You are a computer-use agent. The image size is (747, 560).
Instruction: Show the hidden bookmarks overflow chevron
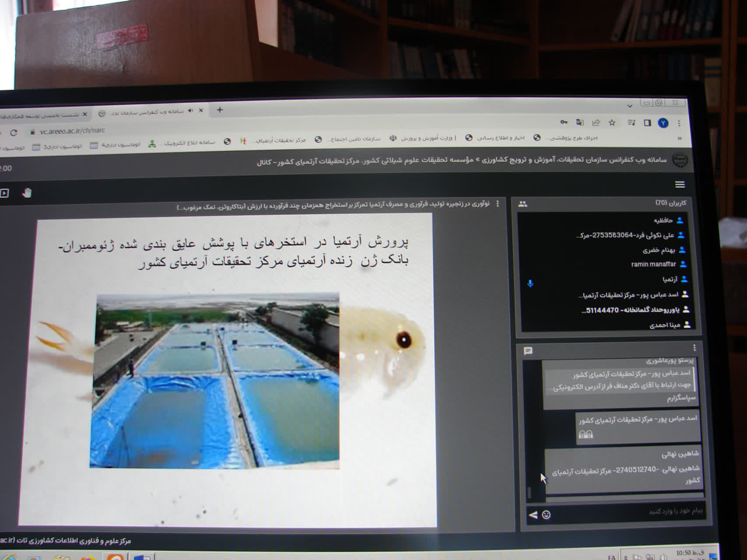(679, 138)
